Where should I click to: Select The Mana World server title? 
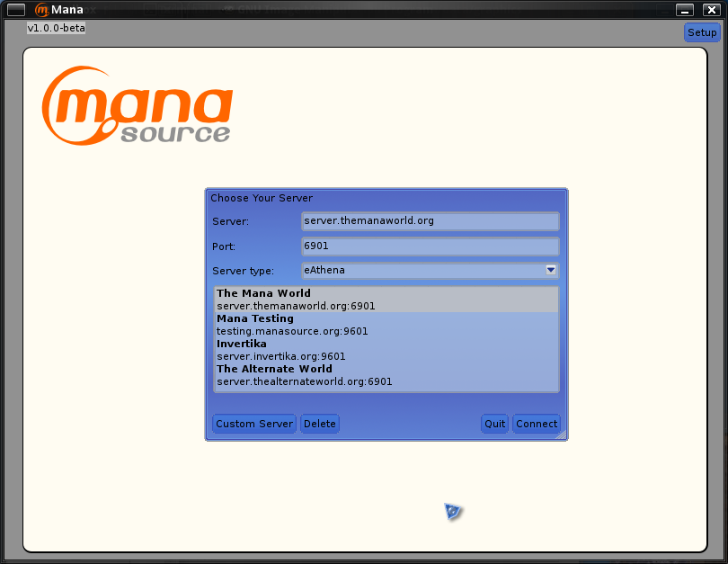263,293
